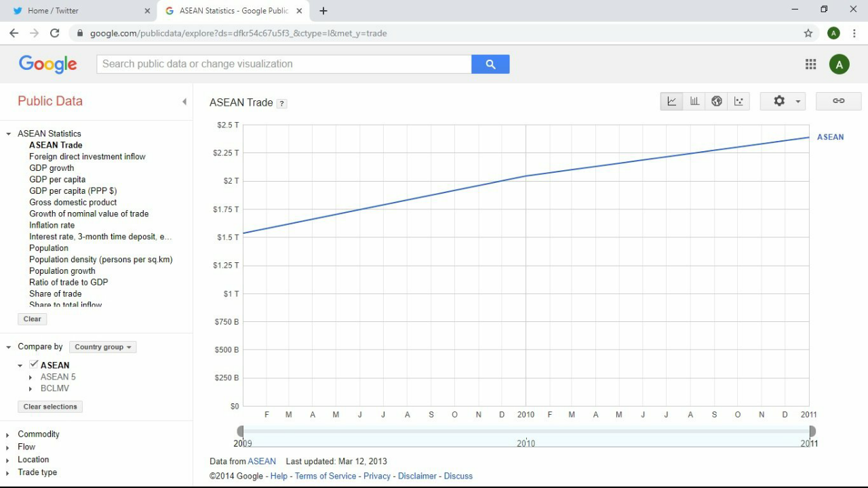This screenshot has width=868, height=488.
Task: Click the 2009 start time slider handle
Action: [x=240, y=432]
